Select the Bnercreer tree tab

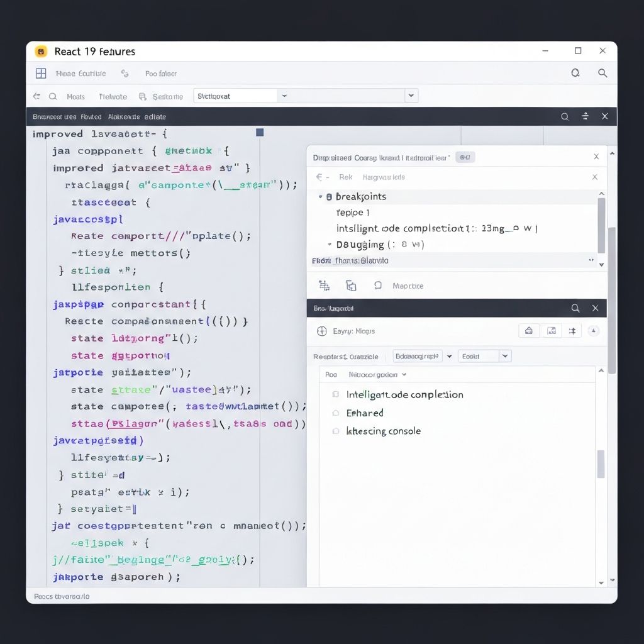[55, 116]
